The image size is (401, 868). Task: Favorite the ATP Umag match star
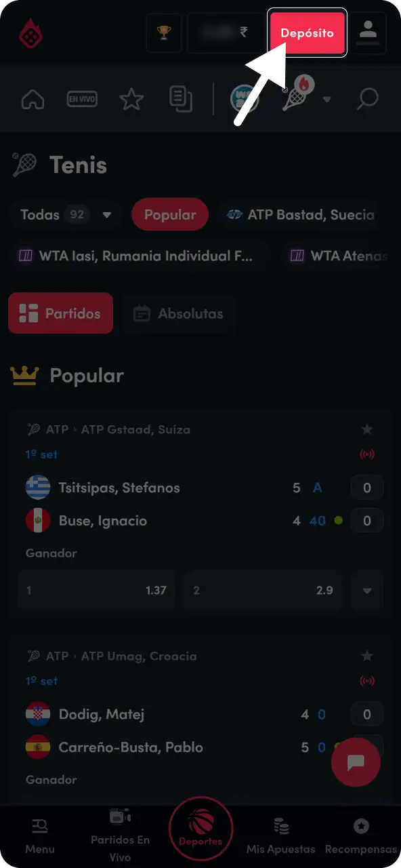[x=367, y=656]
